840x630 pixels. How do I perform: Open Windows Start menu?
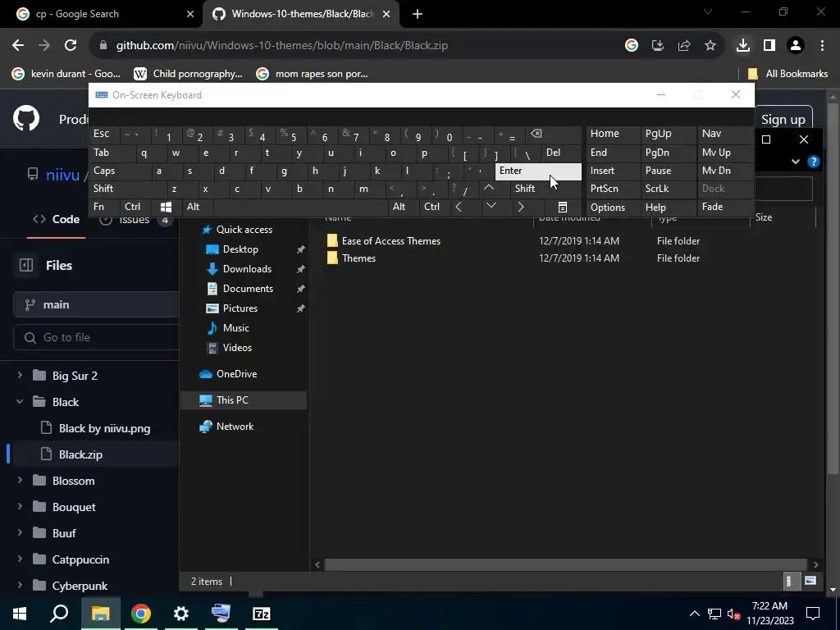(x=20, y=614)
